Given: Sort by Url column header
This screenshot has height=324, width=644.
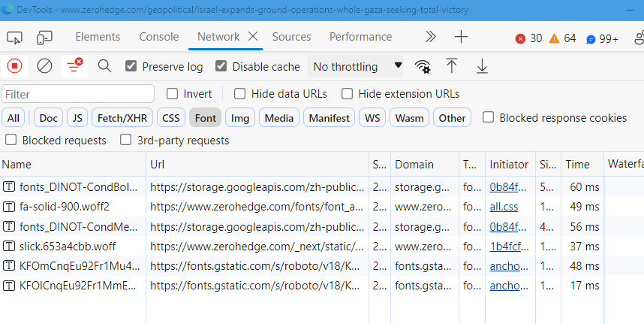Looking at the screenshot, I should [257, 164].
